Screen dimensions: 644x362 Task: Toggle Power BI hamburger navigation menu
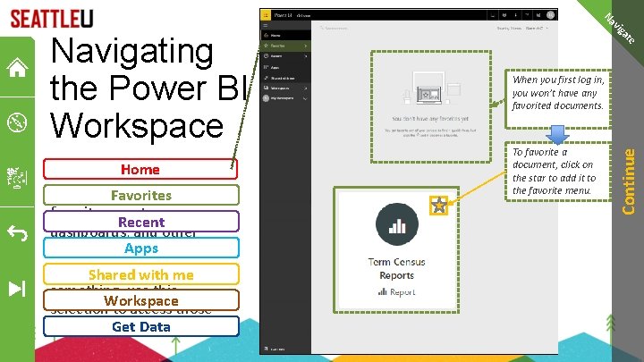[266, 25]
